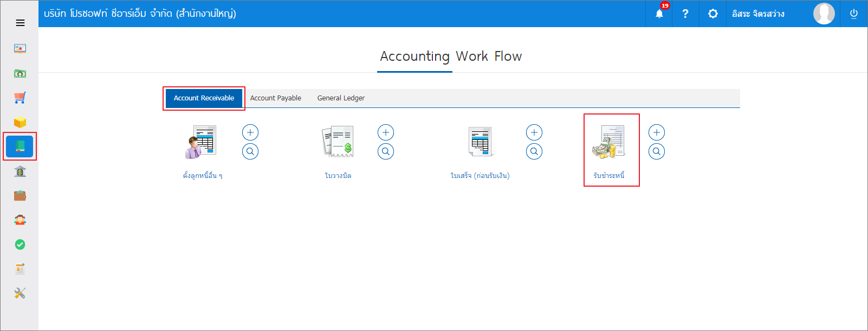Open notifications bell with 19 badge
The image size is (868, 331).
pyautogui.click(x=659, y=13)
